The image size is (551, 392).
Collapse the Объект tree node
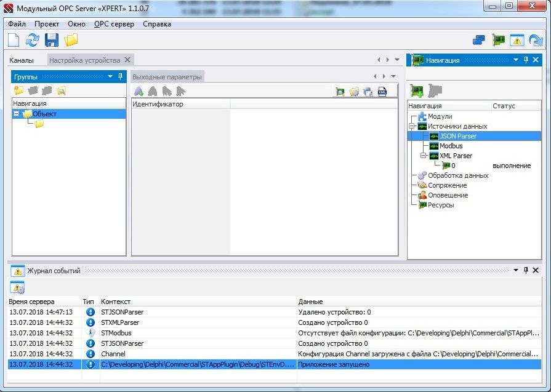point(16,114)
